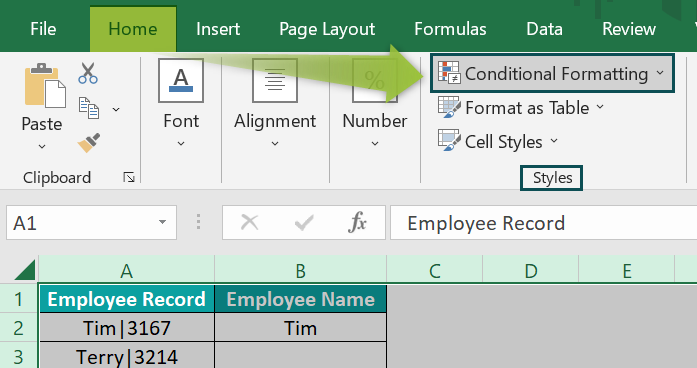
Task: Select cell containing Terry|3214
Action: pos(127,356)
